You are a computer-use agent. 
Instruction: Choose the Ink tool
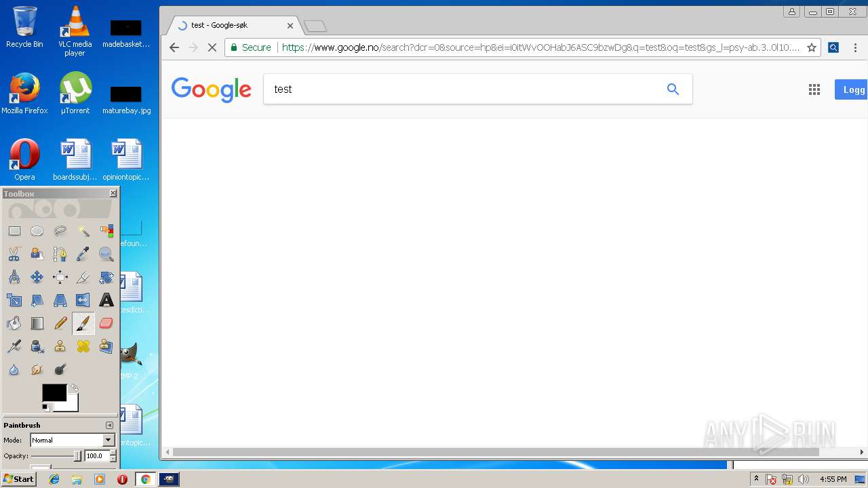point(37,346)
